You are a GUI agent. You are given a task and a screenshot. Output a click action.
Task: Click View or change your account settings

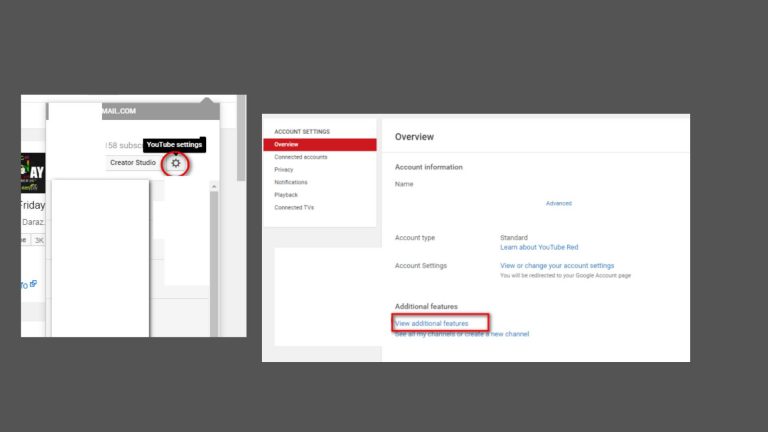[x=557, y=265]
